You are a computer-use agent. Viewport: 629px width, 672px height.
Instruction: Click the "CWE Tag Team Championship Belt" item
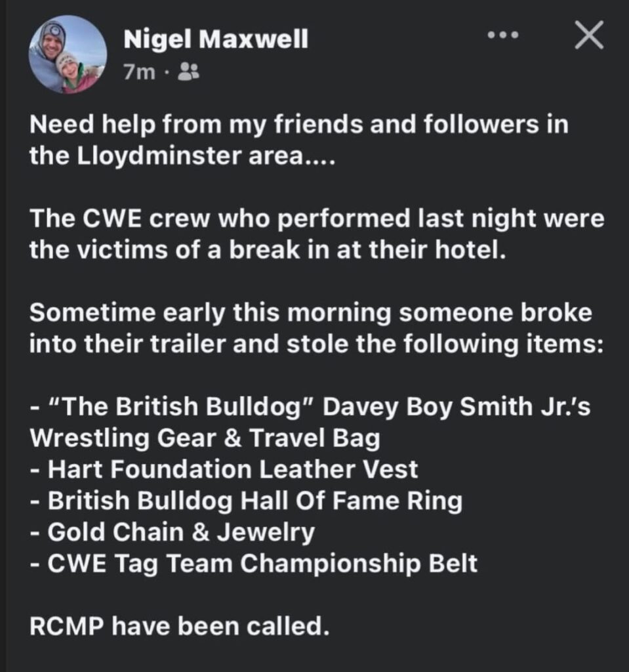point(254,564)
